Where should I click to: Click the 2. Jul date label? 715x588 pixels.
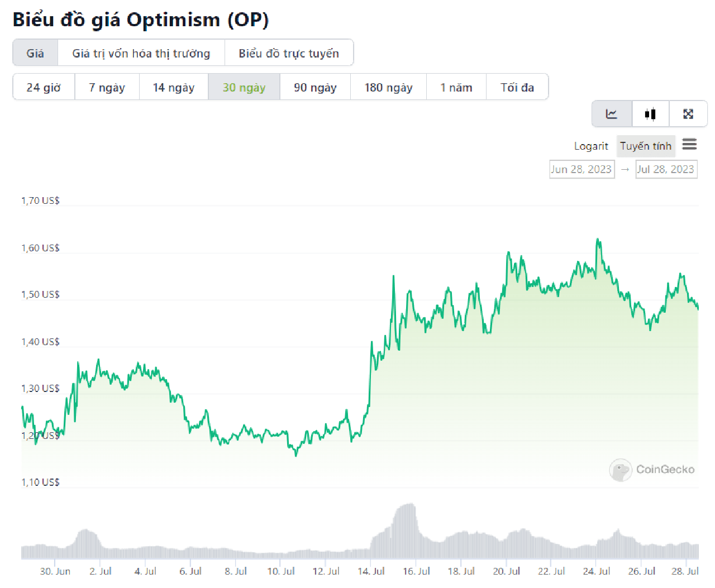101,571
